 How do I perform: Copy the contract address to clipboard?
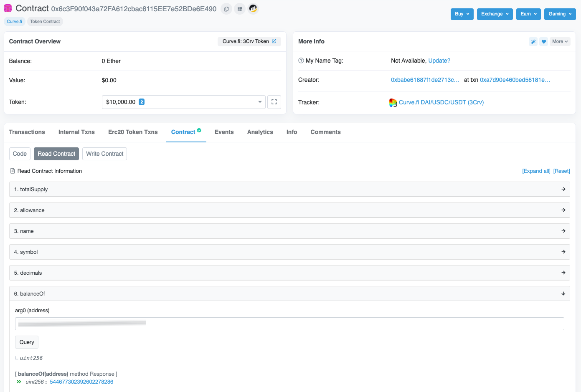tap(226, 9)
